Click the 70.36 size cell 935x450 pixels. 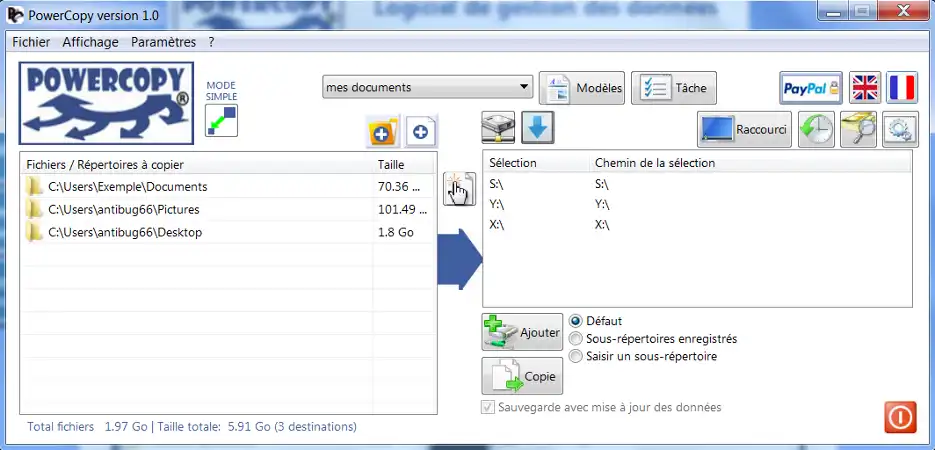click(399, 187)
